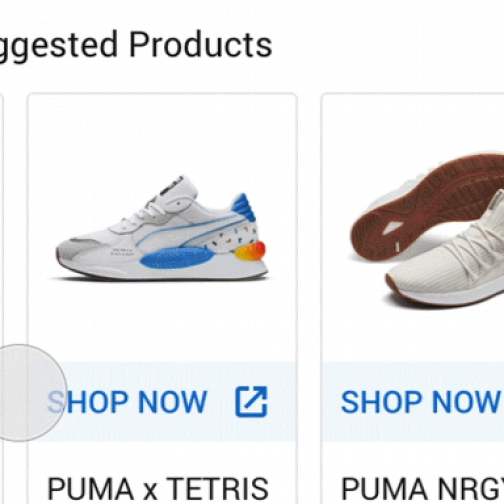Click the blue heel tab on the Tetris sneaker
The image size is (504, 504).
[244, 207]
